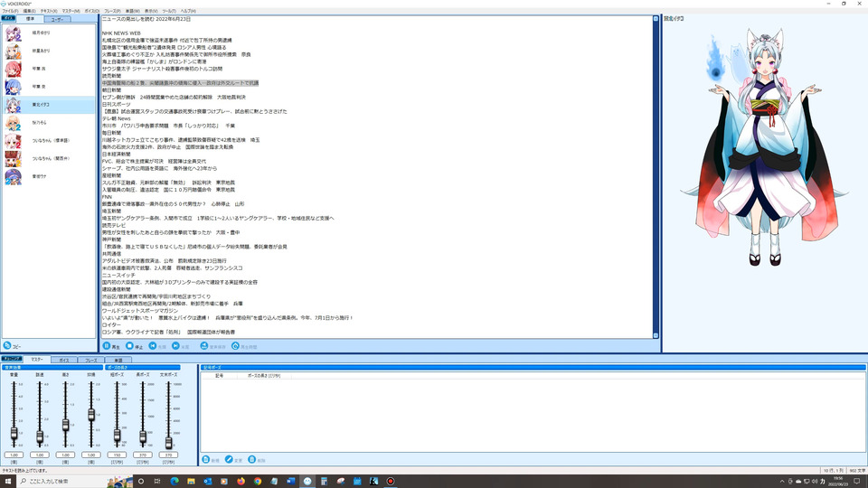Select voice ついなちゃん（標準語） avatar
The image size is (868, 488).
click(x=14, y=141)
